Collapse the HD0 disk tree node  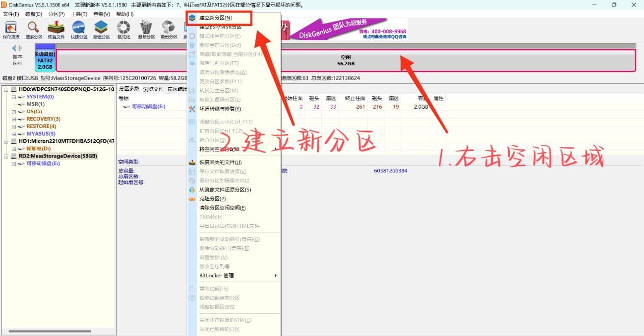[6, 89]
